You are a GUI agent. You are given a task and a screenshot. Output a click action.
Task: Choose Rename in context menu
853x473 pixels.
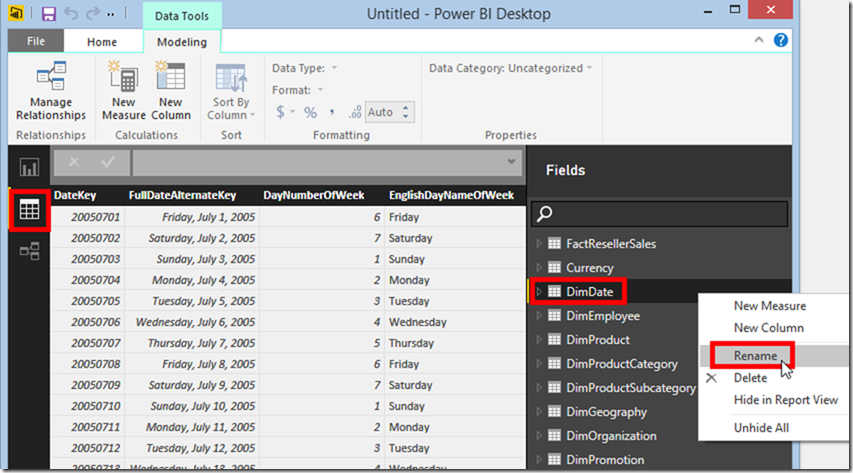click(x=755, y=355)
